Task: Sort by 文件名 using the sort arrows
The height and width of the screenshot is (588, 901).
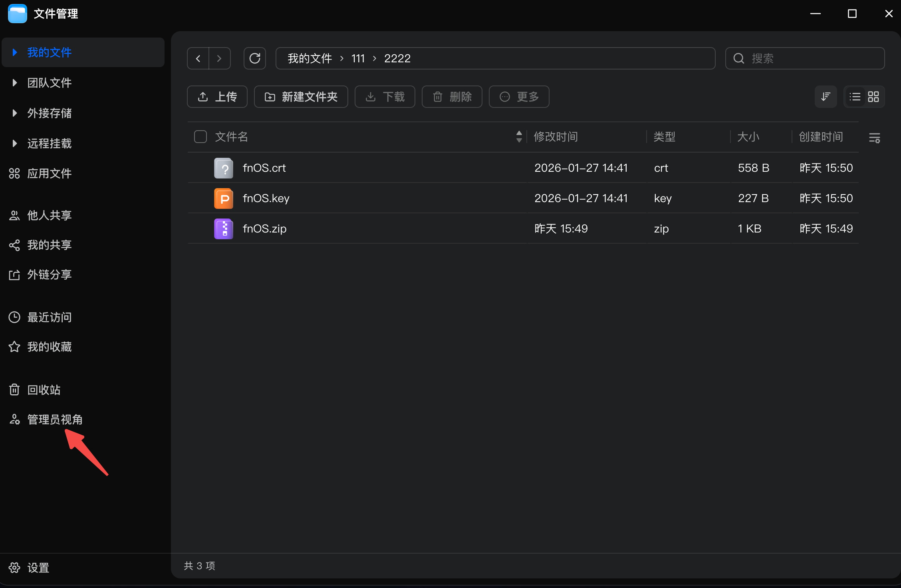Action: [519, 137]
